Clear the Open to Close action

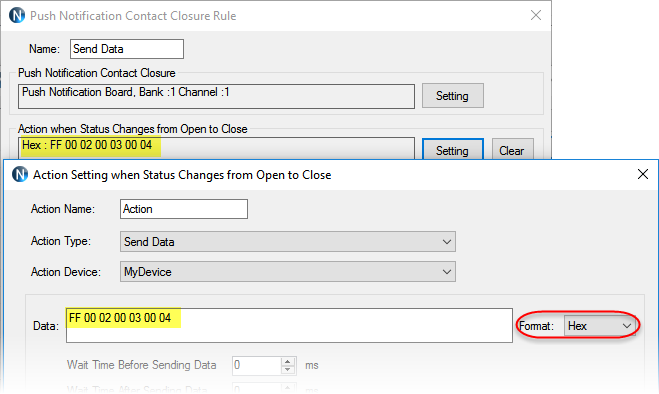512,150
